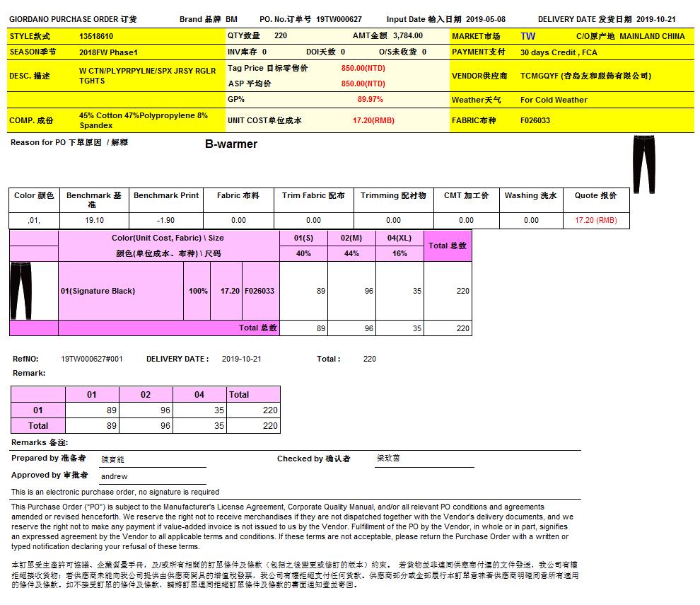Click the tights thumbnail beside Signature Black row

(21, 291)
